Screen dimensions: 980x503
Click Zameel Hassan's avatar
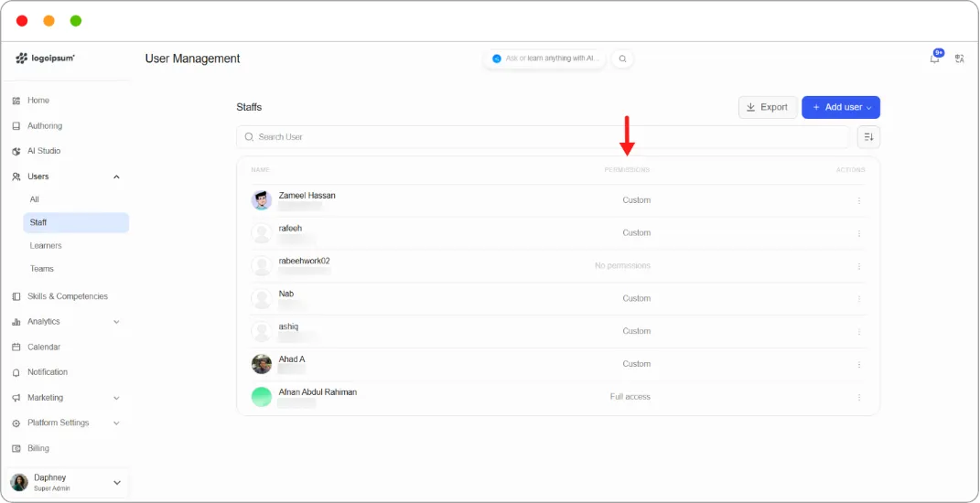[262, 200]
